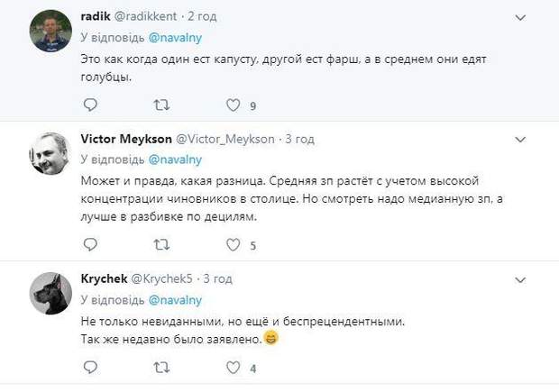Open options chevron on radik's tweet
The height and width of the screenshot is (392, 559).
[519, 17]
